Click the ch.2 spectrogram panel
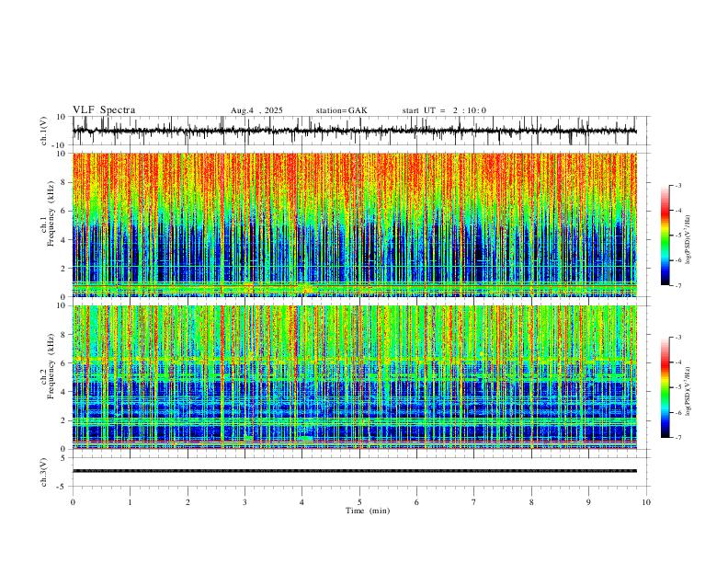 (355, 377)
